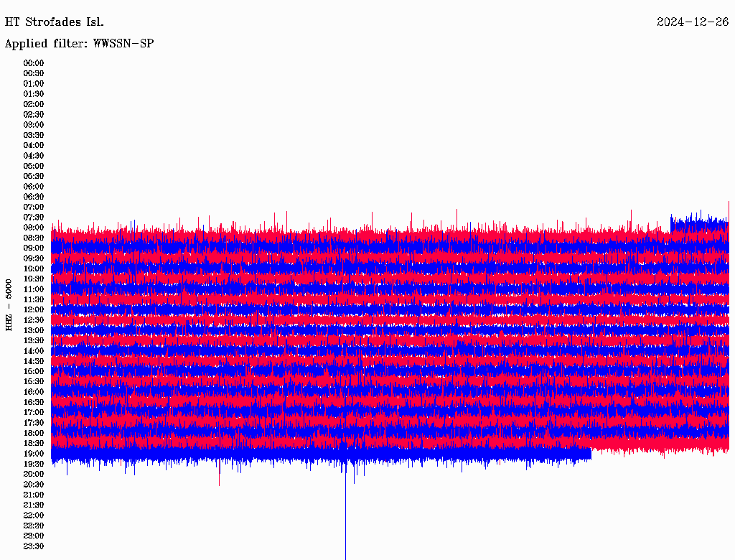
Task: Click the '04:00' time label
Action: tap(34, 146)
